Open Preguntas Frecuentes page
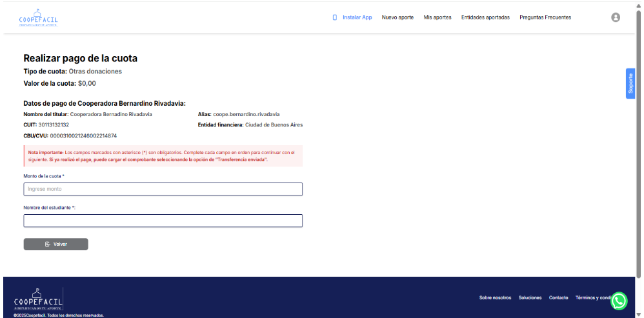The height and width of the screenshot is (318, 644). 545,17
